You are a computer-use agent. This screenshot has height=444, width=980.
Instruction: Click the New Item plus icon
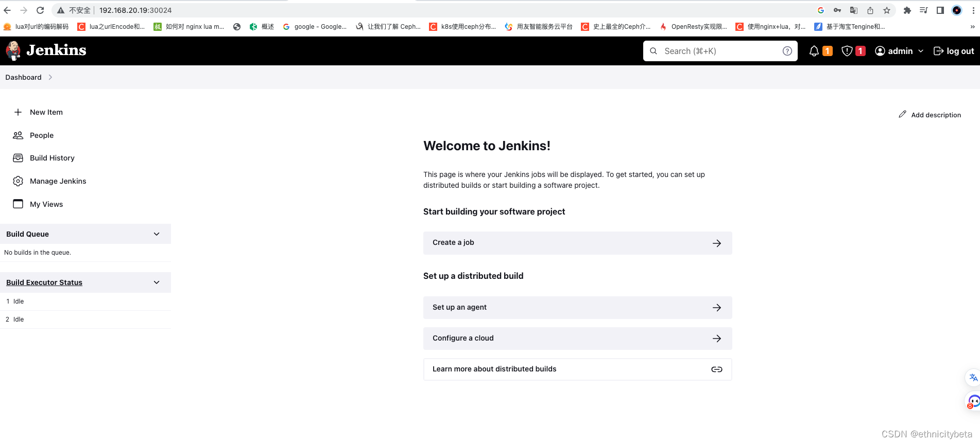point(18,112)
